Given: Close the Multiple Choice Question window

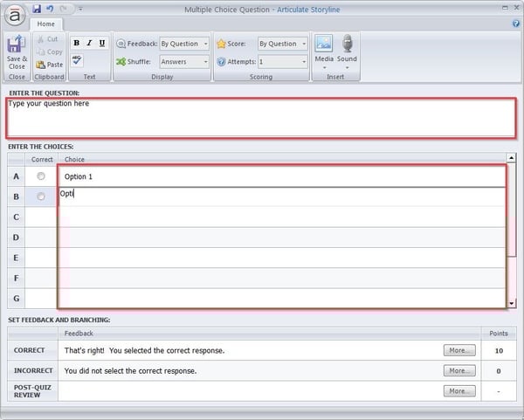Looking at the screenshot, I should (516, 7).
